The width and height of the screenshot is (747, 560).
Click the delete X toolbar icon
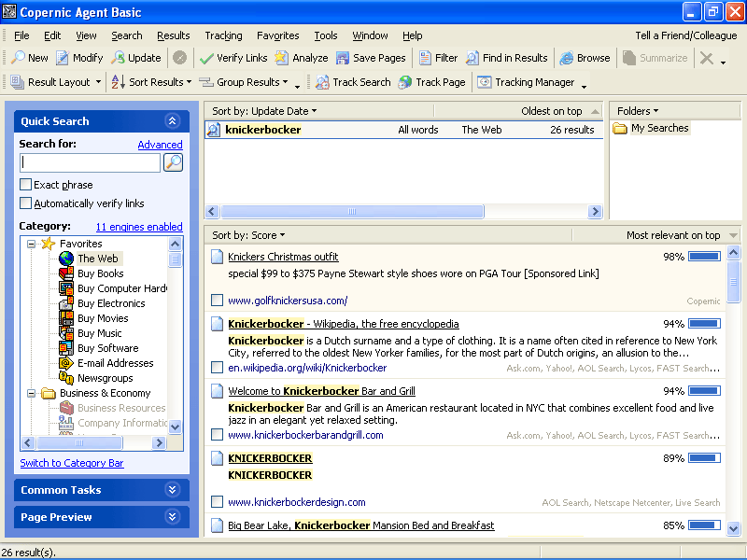point(707,58)
